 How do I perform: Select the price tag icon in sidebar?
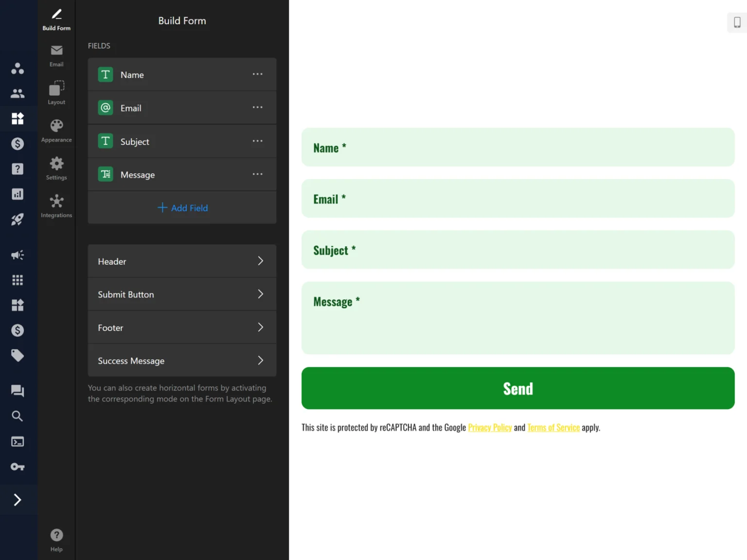(18, 355)
